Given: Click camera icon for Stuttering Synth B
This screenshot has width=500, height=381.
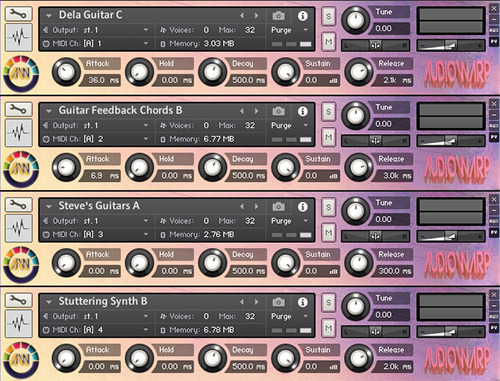Looking at the screenshot, I should coord(279,302).
